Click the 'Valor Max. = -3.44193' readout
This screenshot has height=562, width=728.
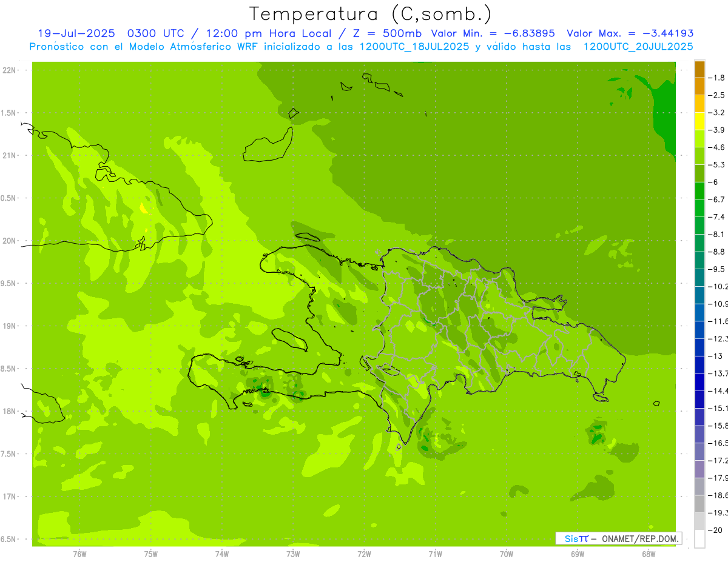pos(630,34)
